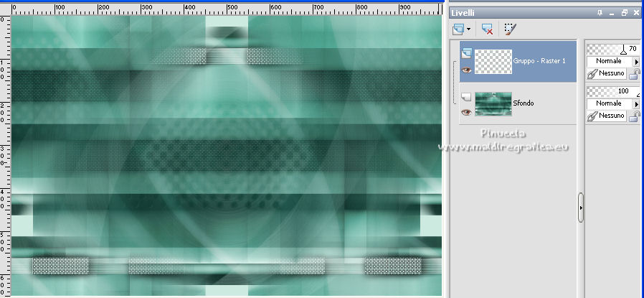Select the layer name Sfondo
Image resolution: width=644 pixels, height=298 pixels.
pyautogui.click(x=524, y=103)
